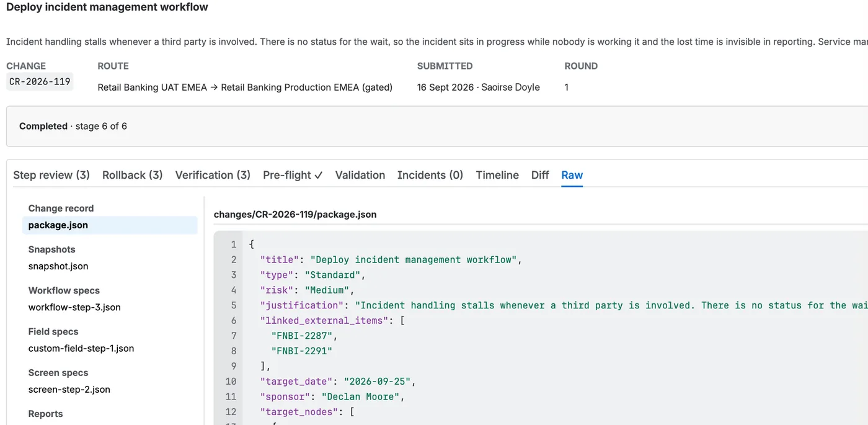Switch to the Rollback (3) tab
Viewport: 868px width, 425px height.
click(133, 175)
